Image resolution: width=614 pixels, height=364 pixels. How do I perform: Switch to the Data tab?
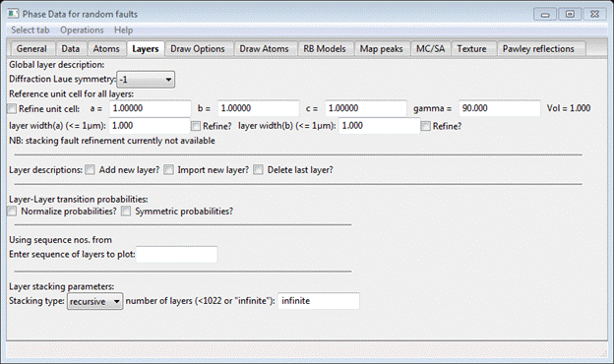tap(71, 49)
